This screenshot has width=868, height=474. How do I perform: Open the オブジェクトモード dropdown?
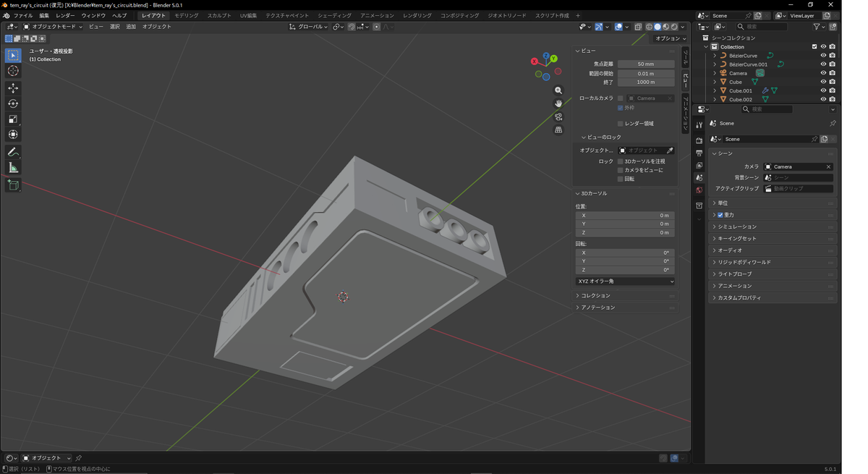(x=53, y=27)
